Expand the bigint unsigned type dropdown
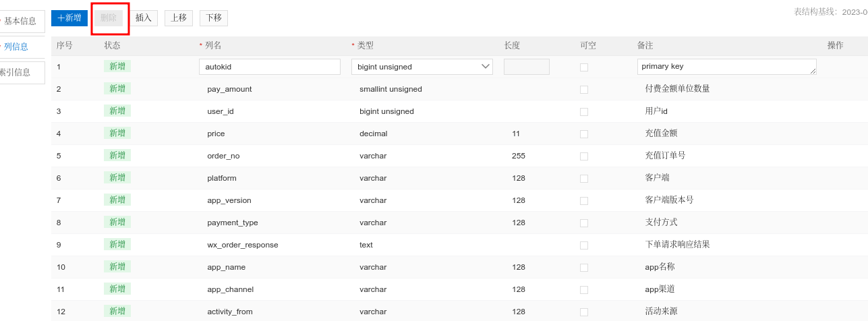Viewport: 868px width, 321px height. point(422,67)
